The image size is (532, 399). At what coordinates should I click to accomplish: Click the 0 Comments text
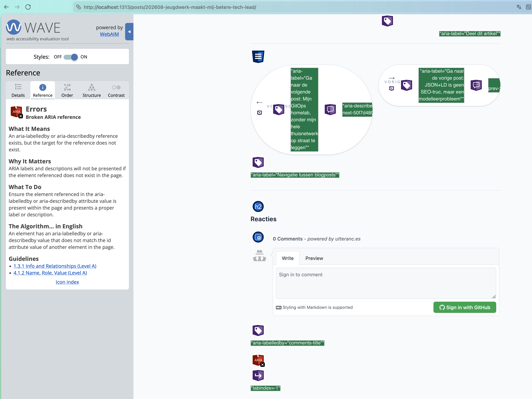tap(288, 239)
